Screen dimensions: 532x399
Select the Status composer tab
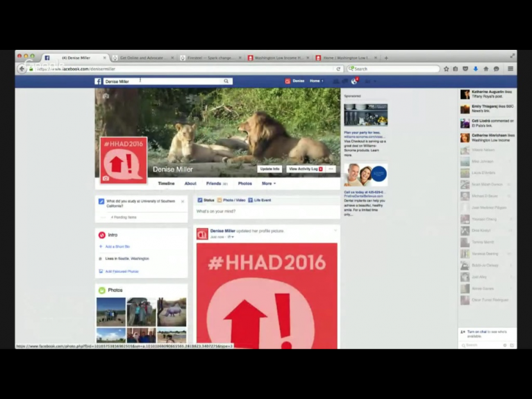pos(206,200)
